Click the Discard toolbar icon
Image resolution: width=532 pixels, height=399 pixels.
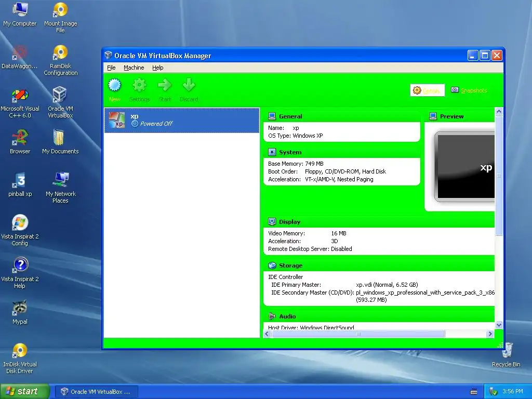189,86
